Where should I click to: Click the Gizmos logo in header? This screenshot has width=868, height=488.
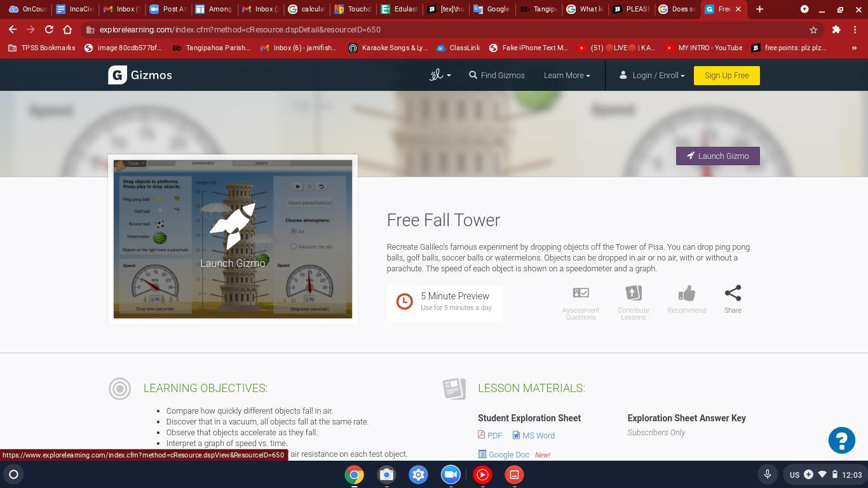pos(140,75)
